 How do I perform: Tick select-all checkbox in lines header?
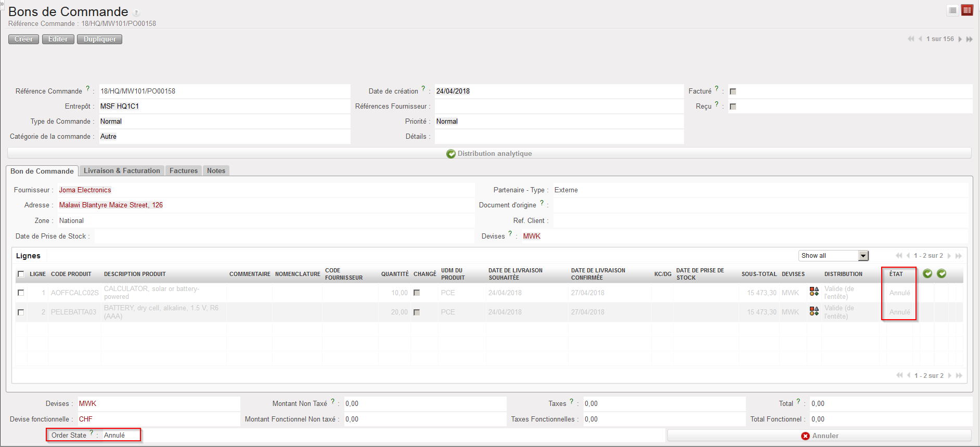pos(21,274)
